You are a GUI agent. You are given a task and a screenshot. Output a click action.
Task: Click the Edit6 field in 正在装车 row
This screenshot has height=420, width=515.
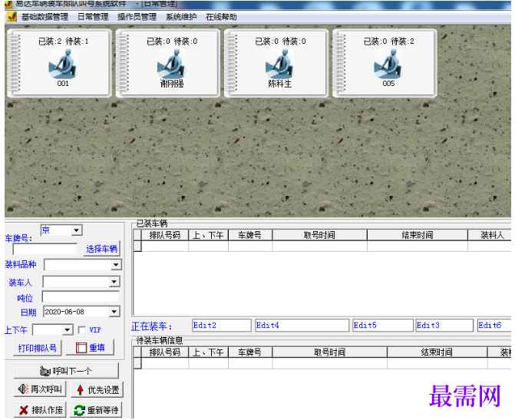pyautogui.click(x=494, y=325)
